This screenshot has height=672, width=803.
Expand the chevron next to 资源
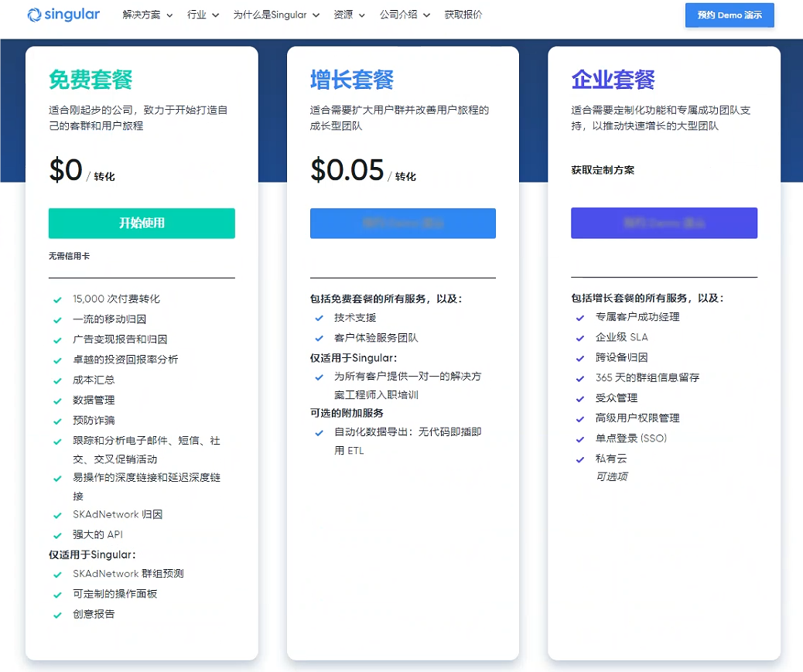click(362, 15)
